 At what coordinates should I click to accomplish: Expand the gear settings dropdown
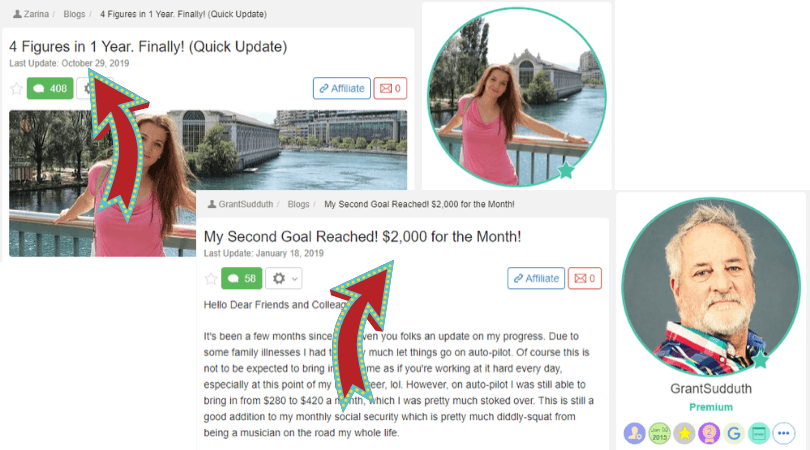(x=284, y=278)
